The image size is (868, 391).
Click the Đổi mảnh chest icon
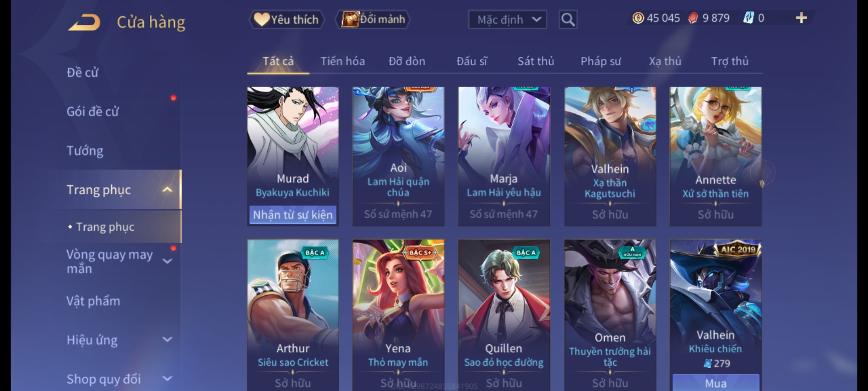pyautogui.click(x=350, y=19)
